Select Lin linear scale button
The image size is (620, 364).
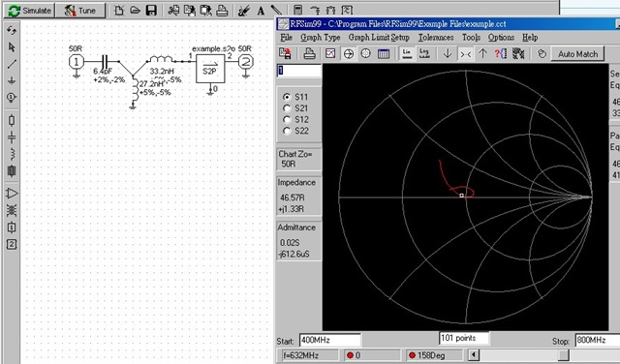coord(406,54)
